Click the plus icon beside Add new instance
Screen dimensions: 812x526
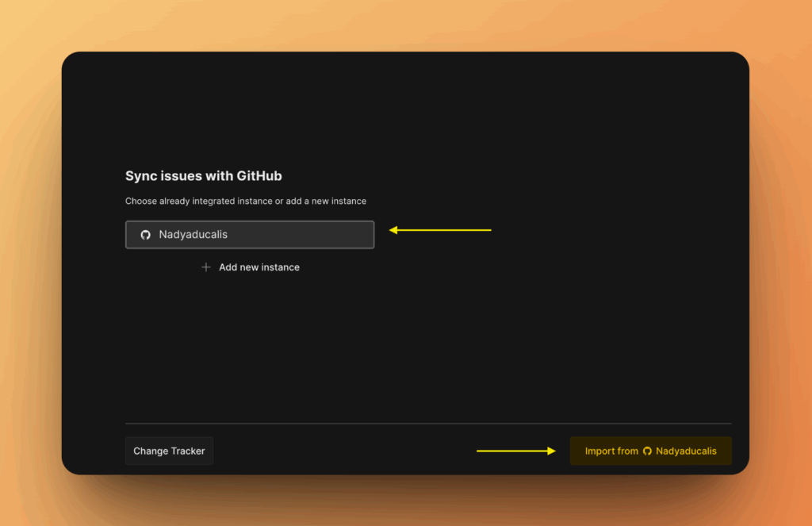(206, 267)
